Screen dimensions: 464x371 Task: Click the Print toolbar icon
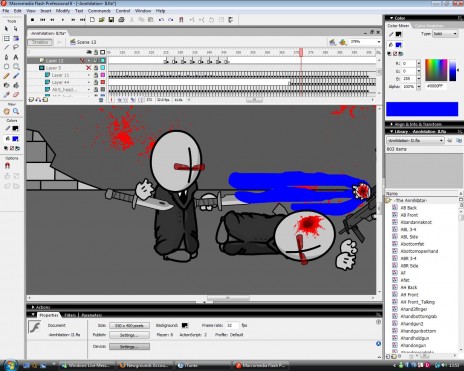[x=121, y=20]
